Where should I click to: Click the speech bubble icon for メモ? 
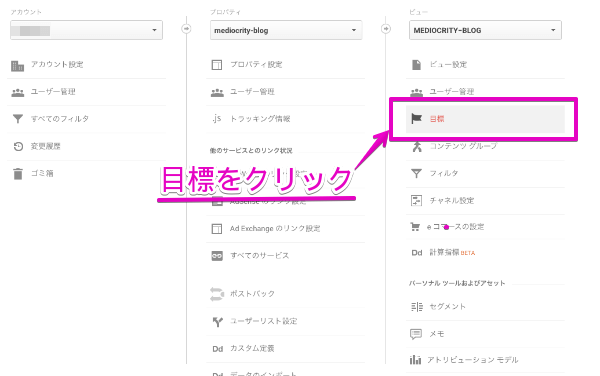click(416, 334)
